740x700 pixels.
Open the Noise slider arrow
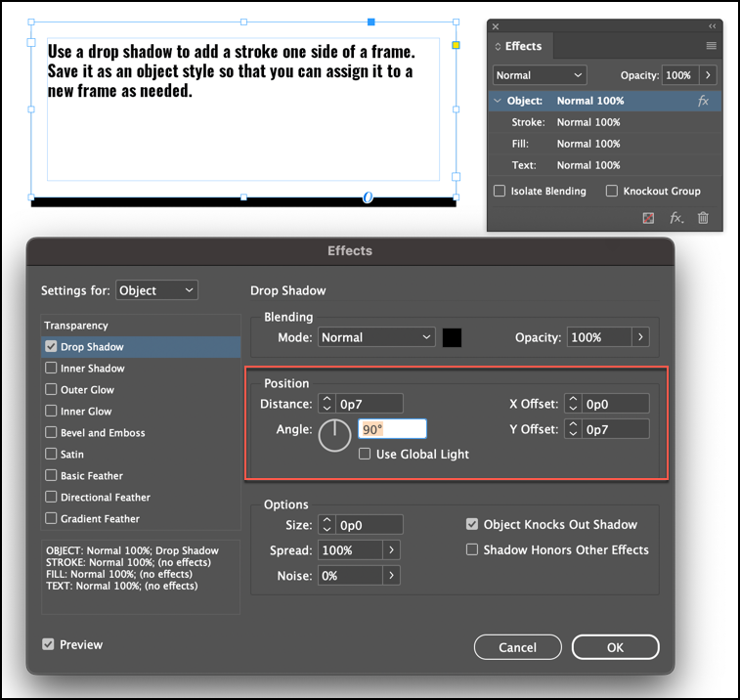(x=391, y=576)
